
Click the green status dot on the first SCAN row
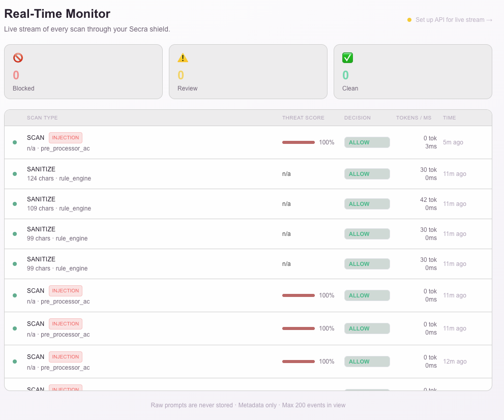coord(15,142)
